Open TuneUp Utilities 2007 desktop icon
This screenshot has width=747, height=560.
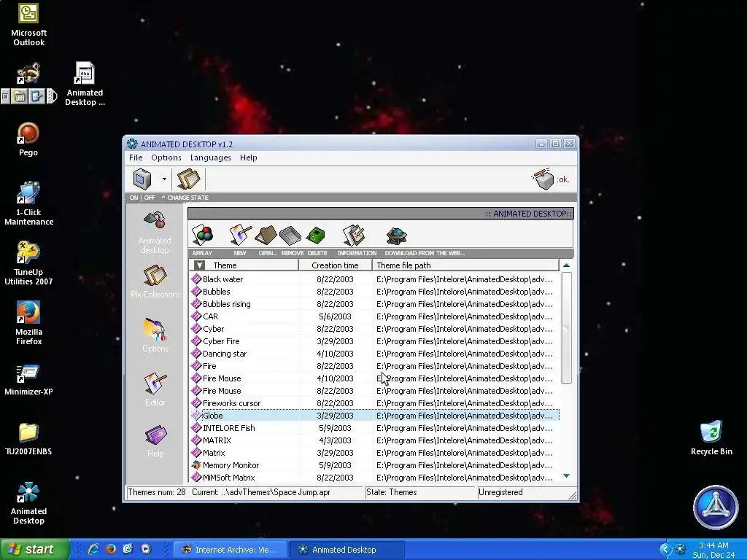point(28,262)
